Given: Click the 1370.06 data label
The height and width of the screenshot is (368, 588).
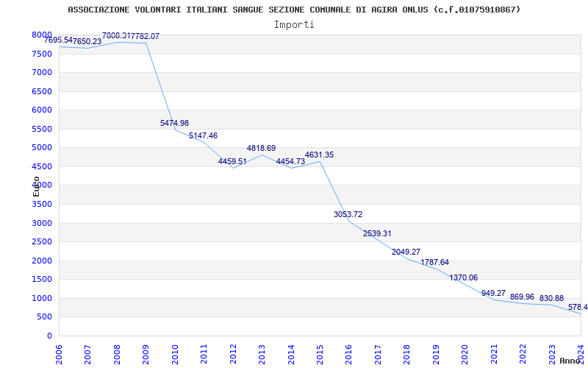Looking at the screenshot, I should pos(464,278).
